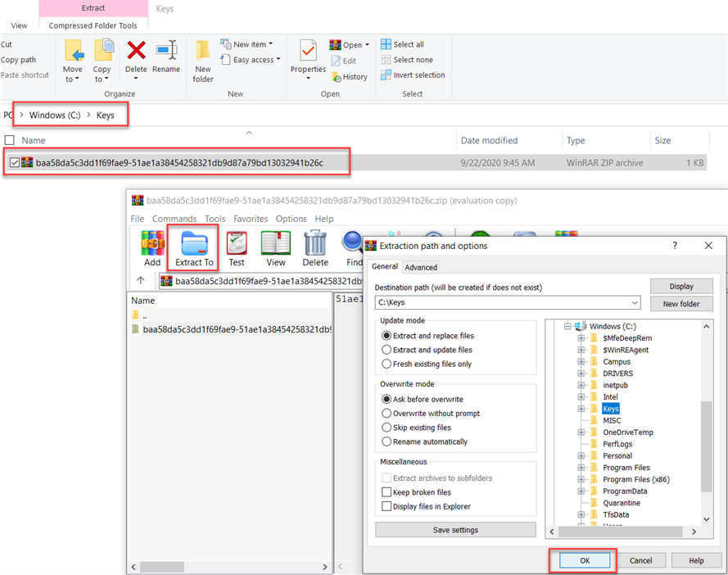The image size is (728, 575).
Task: Click the WinRAR View icon
Action: tap(276, 243)
